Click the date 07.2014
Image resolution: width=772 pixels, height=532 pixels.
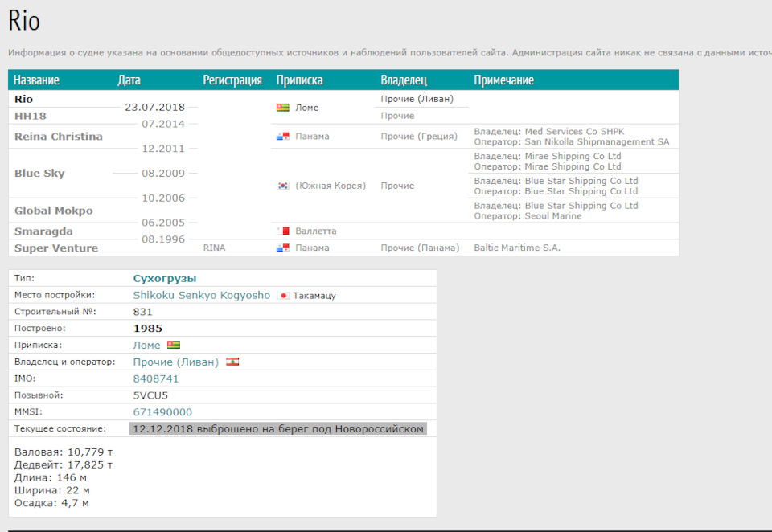coord(163,124)
